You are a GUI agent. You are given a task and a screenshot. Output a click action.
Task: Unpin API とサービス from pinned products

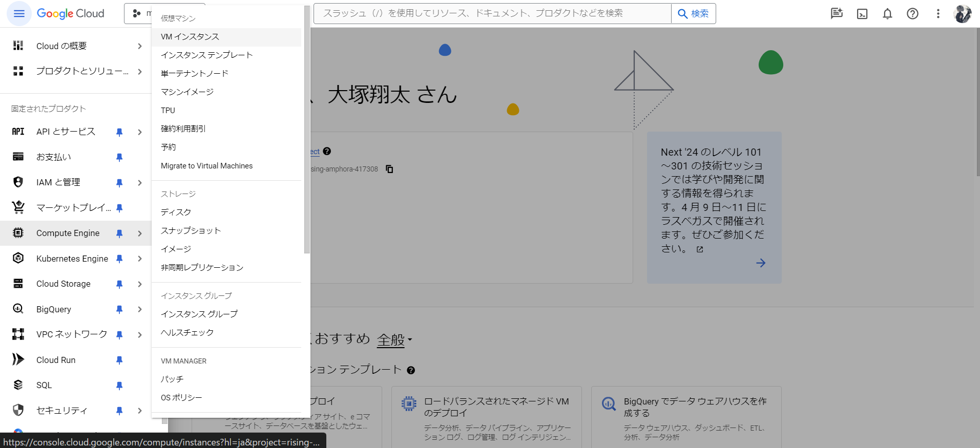119,132
